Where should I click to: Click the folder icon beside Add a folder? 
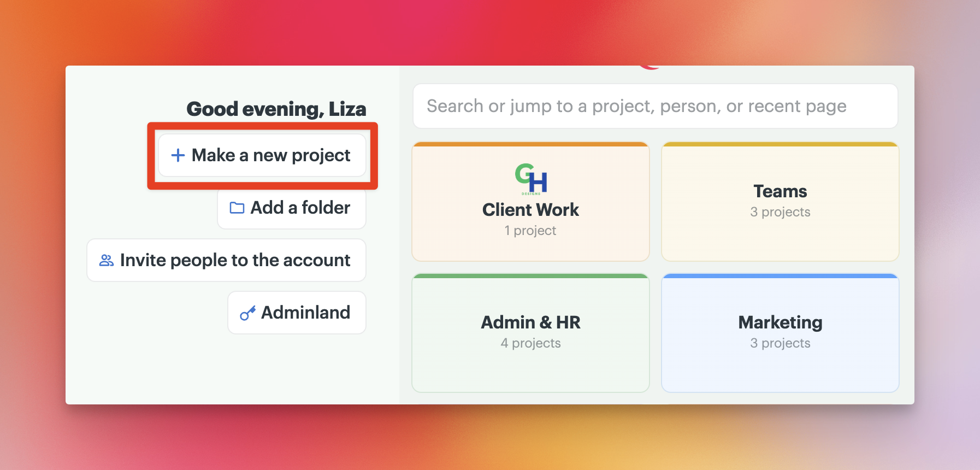[x=237, y=208]
